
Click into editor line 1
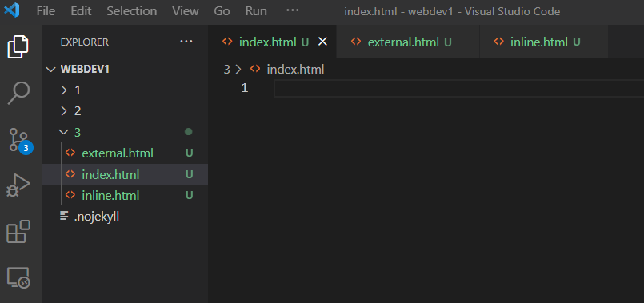(458, 88)
